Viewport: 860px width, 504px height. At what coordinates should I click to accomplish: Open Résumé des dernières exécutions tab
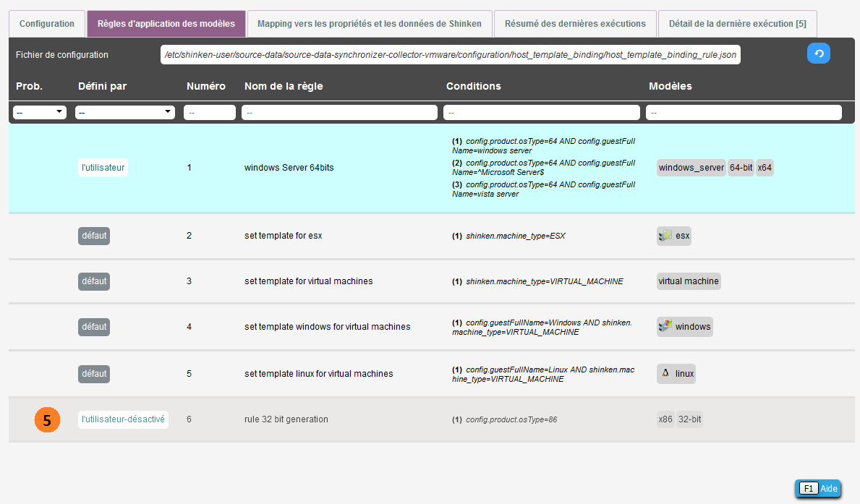(575, 24)
